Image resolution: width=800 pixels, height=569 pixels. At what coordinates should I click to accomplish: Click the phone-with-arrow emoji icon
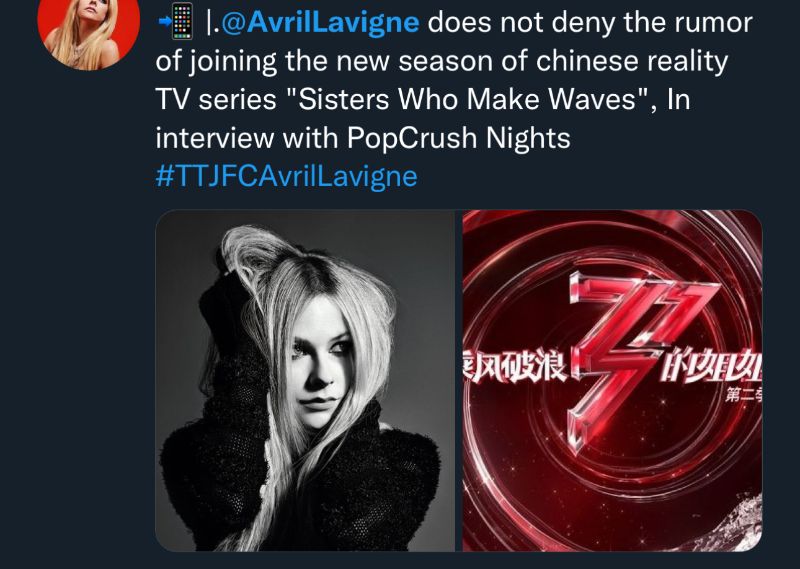pyautogui.click(x=177, y=21)
